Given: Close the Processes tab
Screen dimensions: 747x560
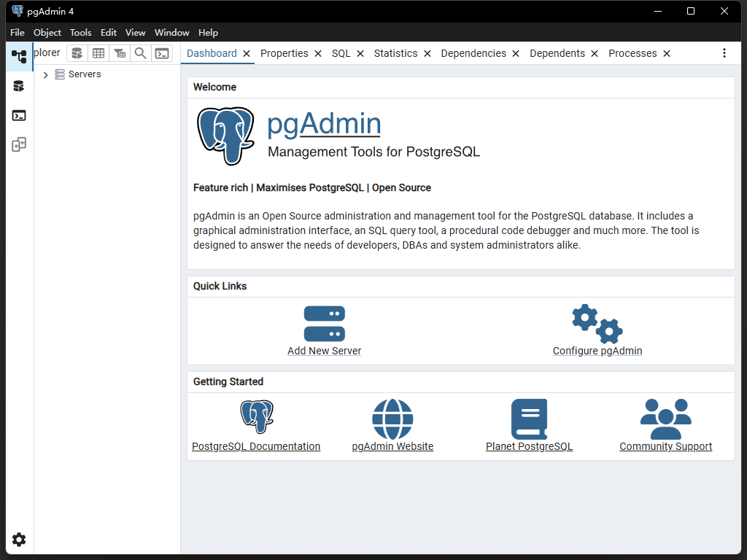Looking at the screenshot, I should (667, 54).
